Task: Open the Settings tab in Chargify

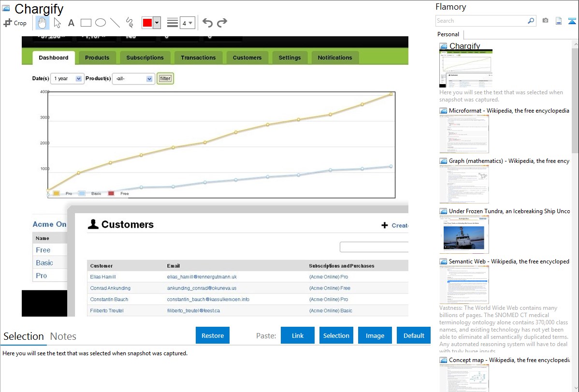Action: point(289,58)
